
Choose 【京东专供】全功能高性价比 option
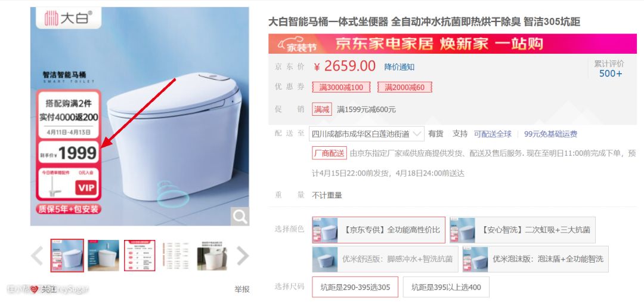(379, 230)
